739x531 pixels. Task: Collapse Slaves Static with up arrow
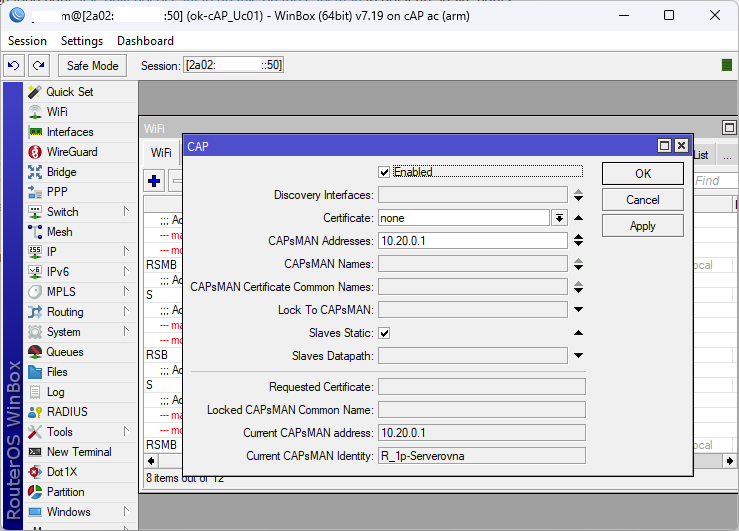(x=578, y=333)
